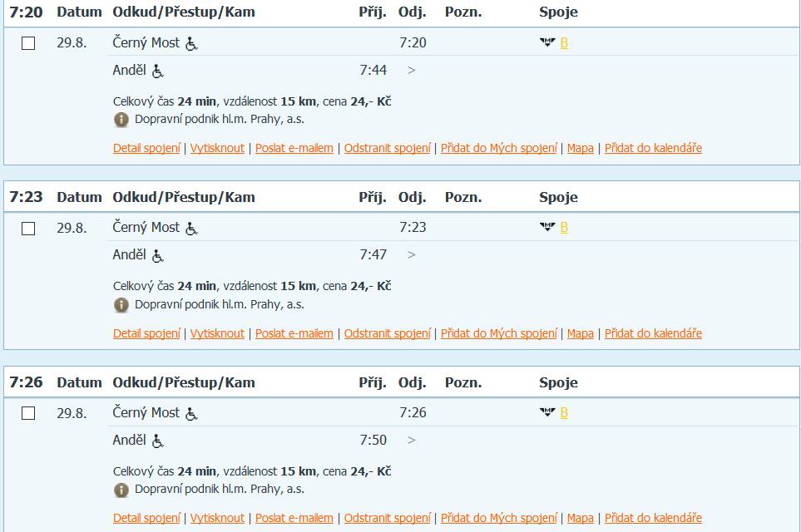Viewport: 801px width, 532px height.
Task: Tick the checkbox for the 7:26 connection
Action: tap(28, 413)
